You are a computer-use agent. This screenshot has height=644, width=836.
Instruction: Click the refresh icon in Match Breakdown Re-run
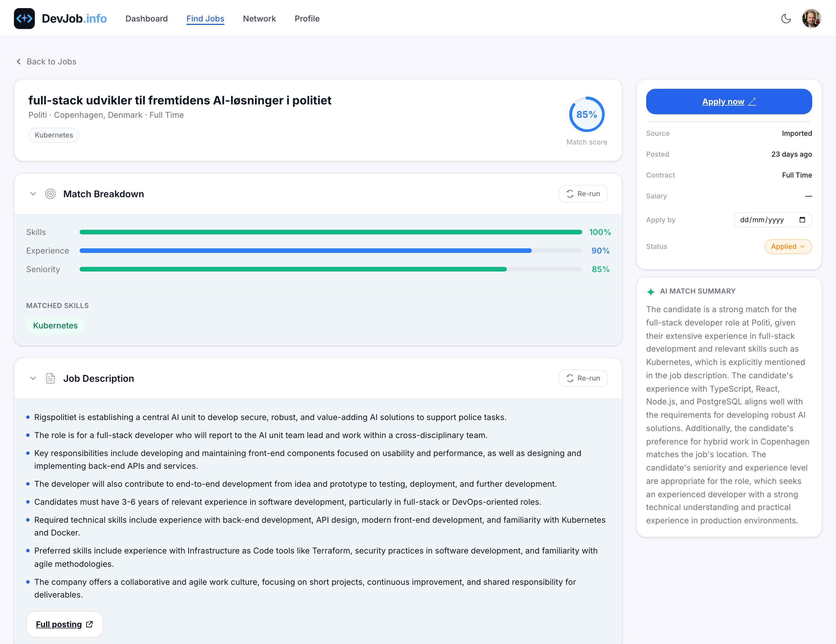[x=570, y=194]
